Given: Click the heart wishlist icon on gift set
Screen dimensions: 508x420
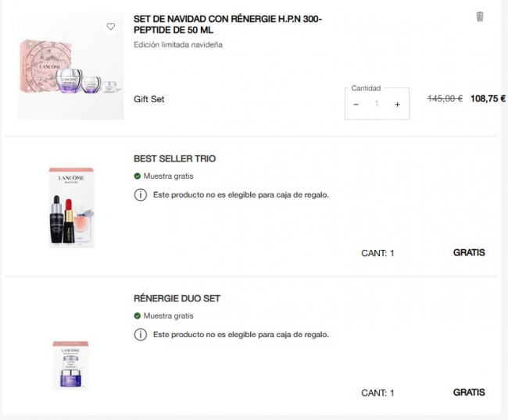Looking at the screenshot, I should click(110, 27).
